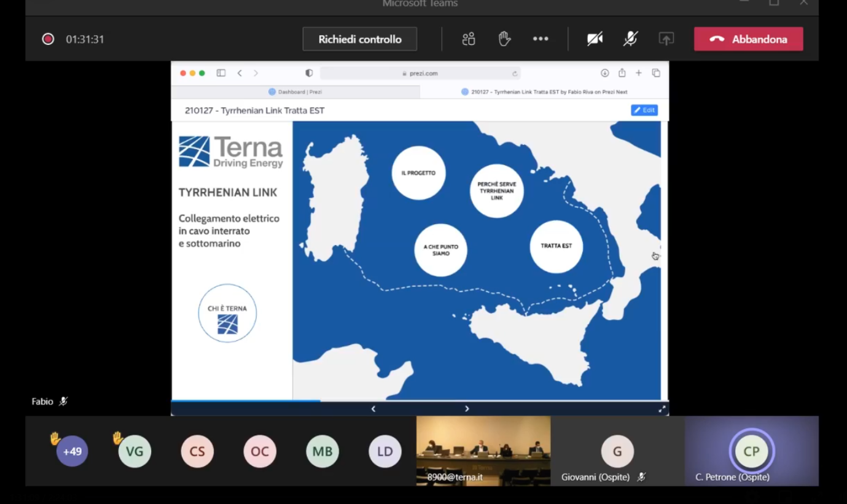The image size is (847, 504).
Task: Open more actions three-dot menu
Action: 541,39
